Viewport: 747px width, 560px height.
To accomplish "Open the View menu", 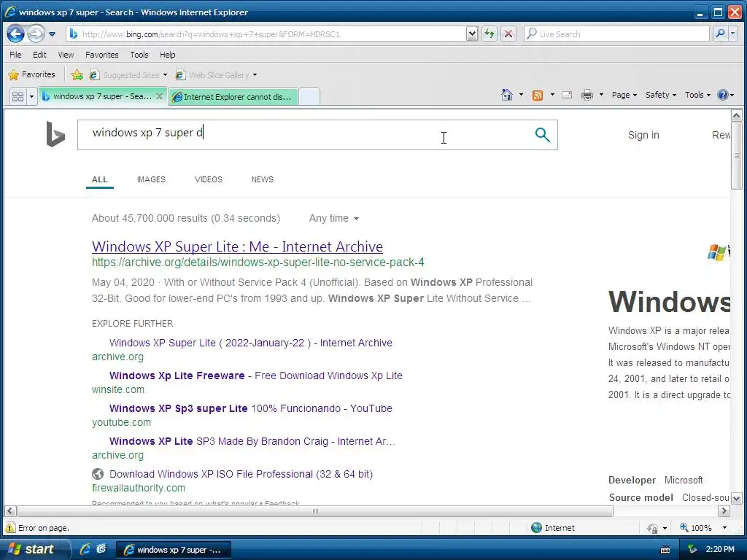I will tap(66, 55).
